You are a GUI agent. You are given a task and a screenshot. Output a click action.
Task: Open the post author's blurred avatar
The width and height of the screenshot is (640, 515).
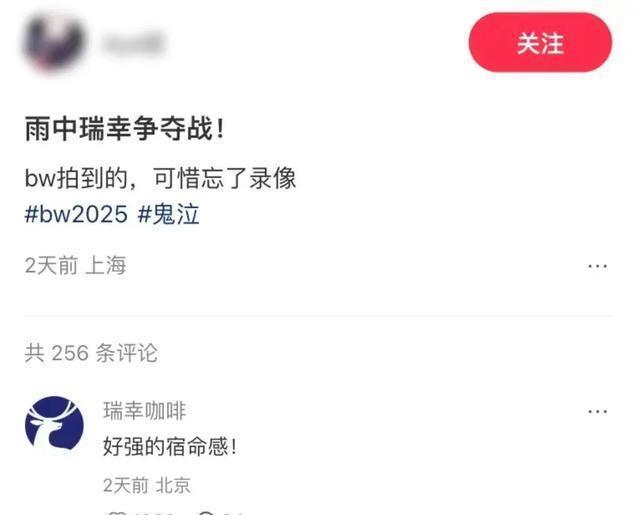pyautogui.click(x=54, y=42)
